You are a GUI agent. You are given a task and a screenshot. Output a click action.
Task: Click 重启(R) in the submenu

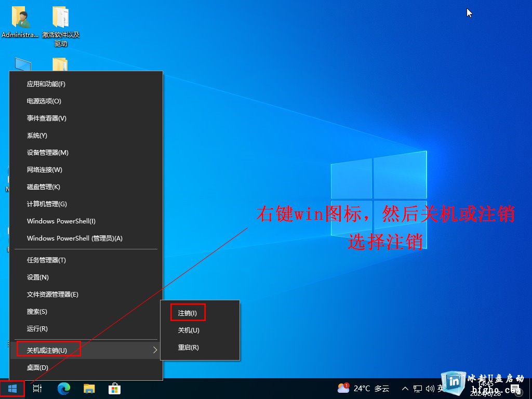coord(200,347)
